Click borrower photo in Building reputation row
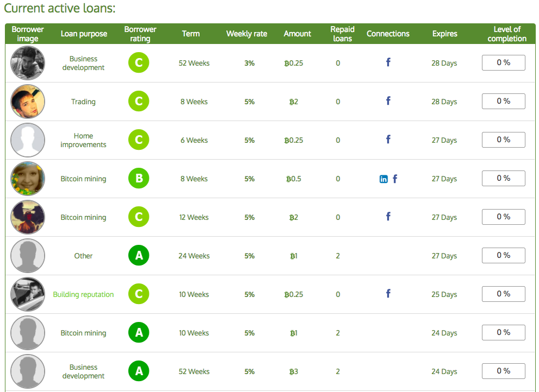The image size is (539, 392). [28, 294]
